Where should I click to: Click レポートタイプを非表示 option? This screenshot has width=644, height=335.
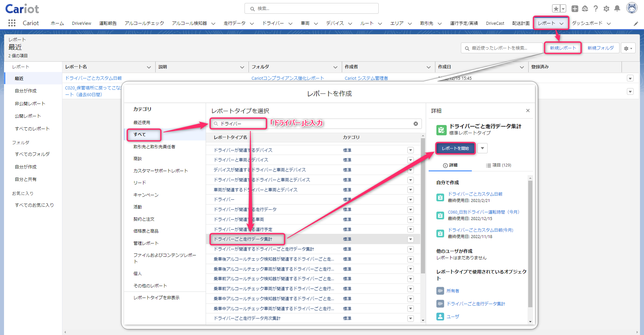[x=156, y=297]
